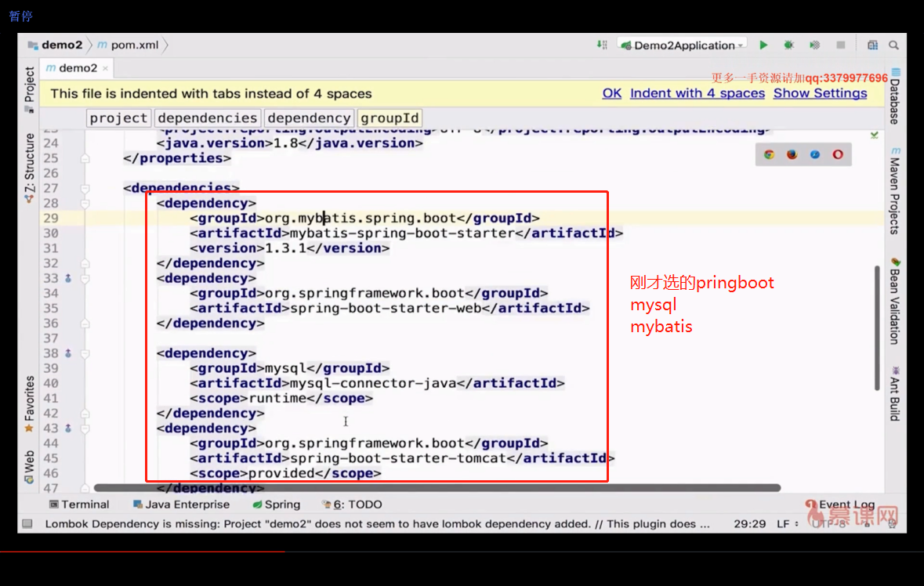924x586 pixels.
Task: Click line number 29 in gutter
Action: point(51,219)
